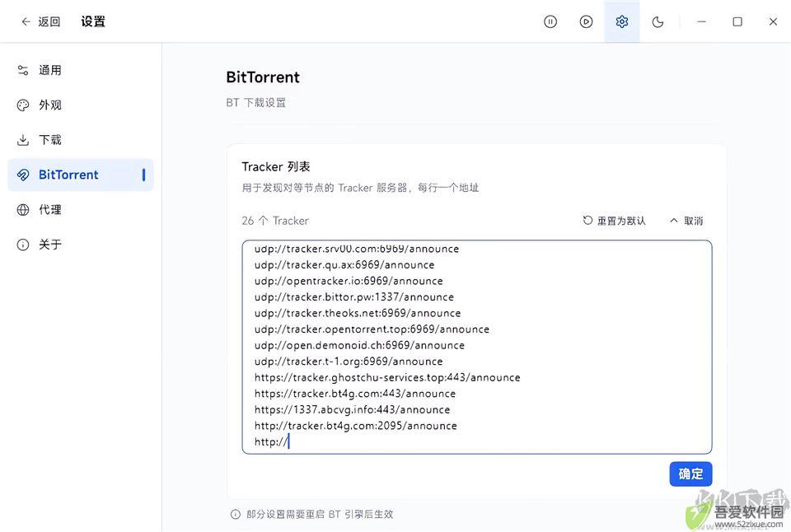
Task: Toggle dark mode with the moon icon
Action: [658, 21]
